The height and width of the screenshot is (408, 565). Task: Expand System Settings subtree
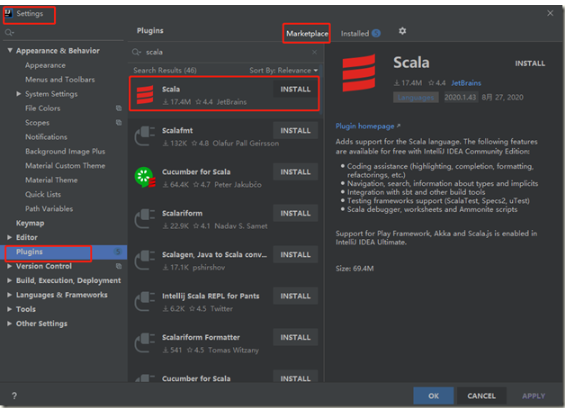(x=19, y=94)
